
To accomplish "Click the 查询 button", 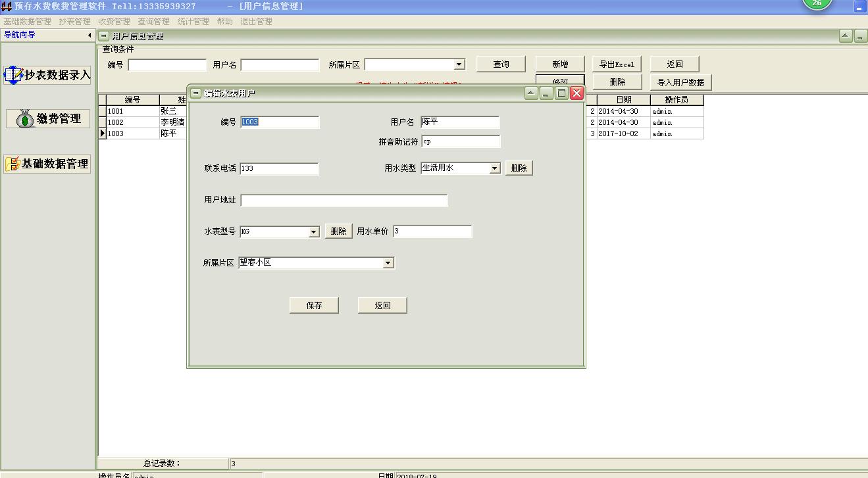I will [501, 64].
